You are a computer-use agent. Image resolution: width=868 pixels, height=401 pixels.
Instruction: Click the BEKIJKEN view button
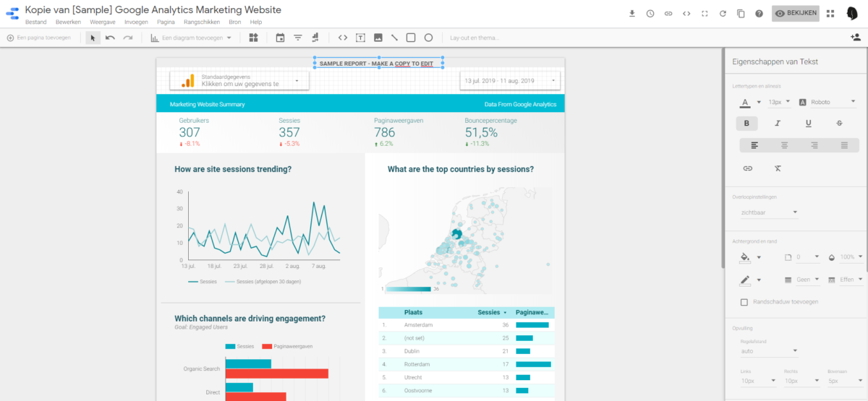pos(796,14)
